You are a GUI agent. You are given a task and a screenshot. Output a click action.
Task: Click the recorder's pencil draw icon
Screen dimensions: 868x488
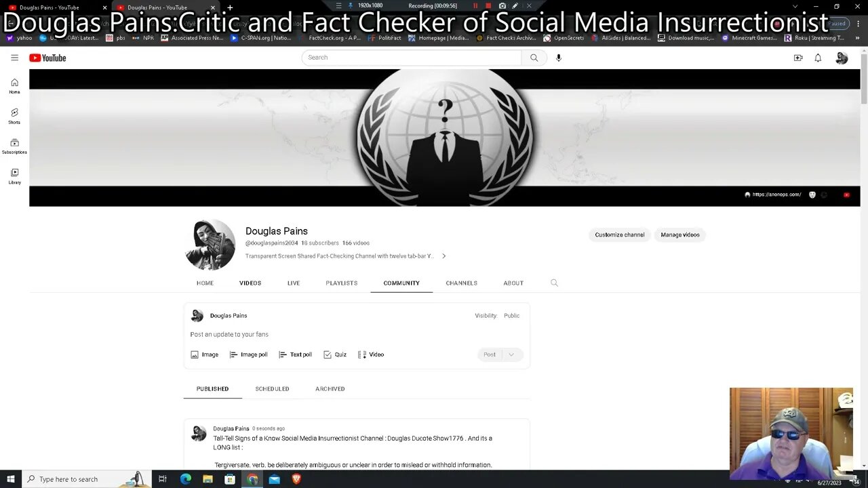[515, 5]
